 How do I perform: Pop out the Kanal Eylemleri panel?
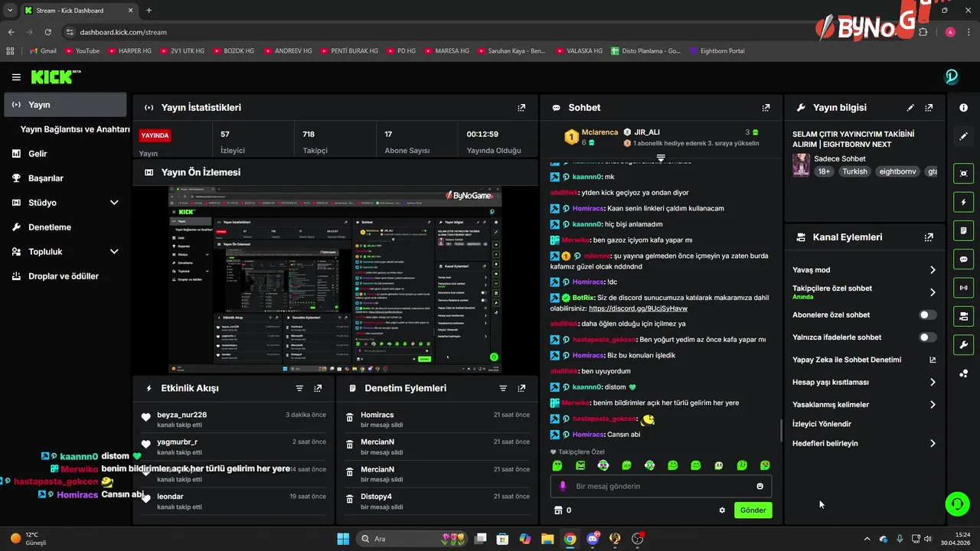point(929,237)
